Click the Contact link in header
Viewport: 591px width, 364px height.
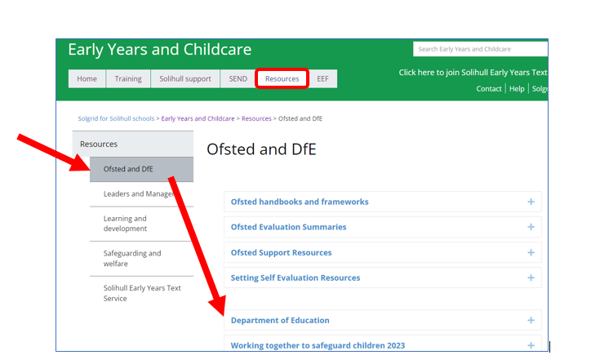(x=489, y=89)
